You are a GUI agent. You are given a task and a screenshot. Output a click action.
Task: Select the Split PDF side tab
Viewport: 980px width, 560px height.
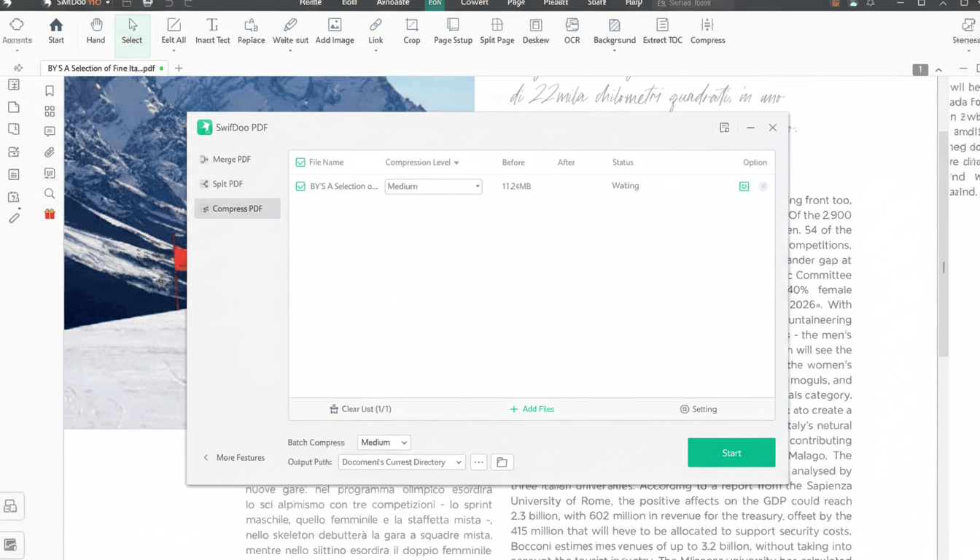pyautogui.click(x=227, y=184)
